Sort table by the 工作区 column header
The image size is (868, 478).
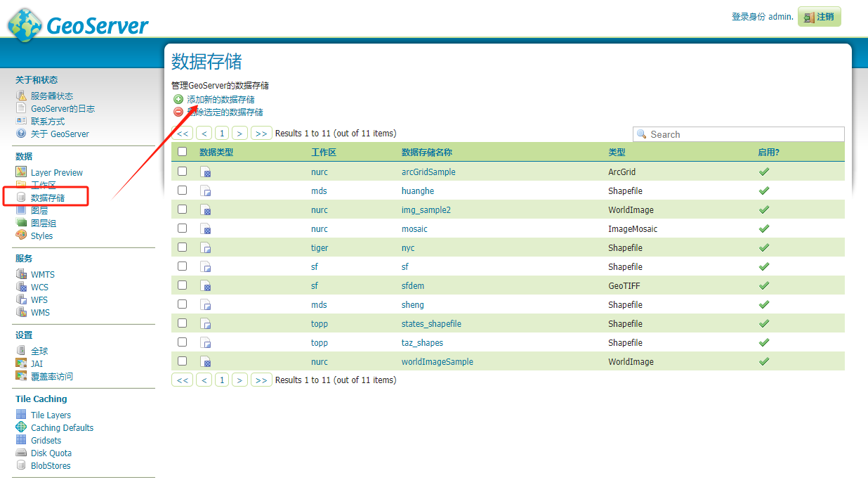(x=324, y=152)
